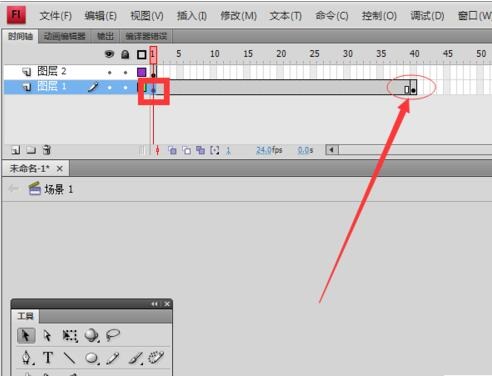
Task: Click the pencil icon on 图层 1
Action: tap(93, 87)
